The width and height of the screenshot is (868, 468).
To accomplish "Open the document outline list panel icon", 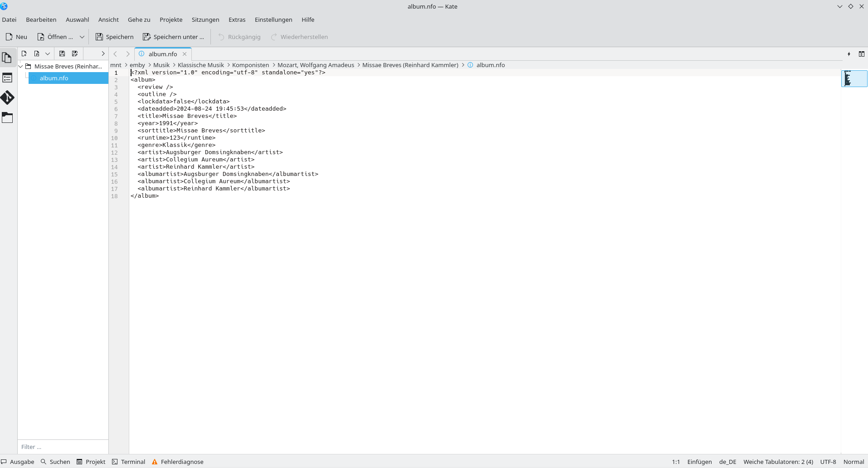I will click(7, 78).
